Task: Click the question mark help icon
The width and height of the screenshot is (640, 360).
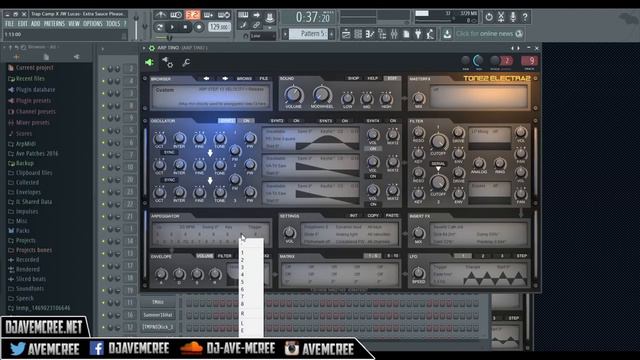Action: point(525,17)
